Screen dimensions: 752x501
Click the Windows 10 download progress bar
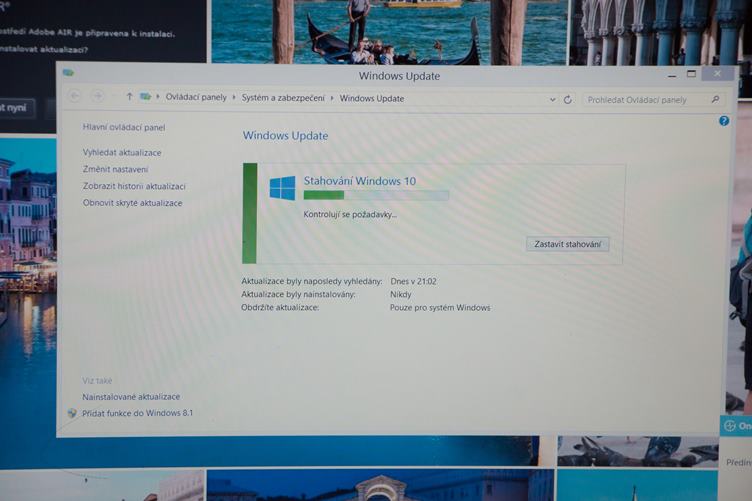[x=376, y=195]
